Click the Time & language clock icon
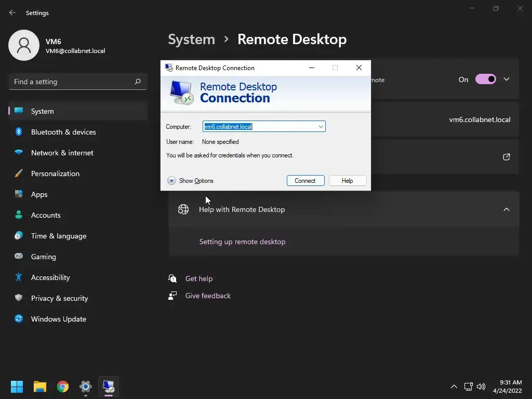Image resolution: width=532 pixels, height=399 pixels. click(19, 235)
